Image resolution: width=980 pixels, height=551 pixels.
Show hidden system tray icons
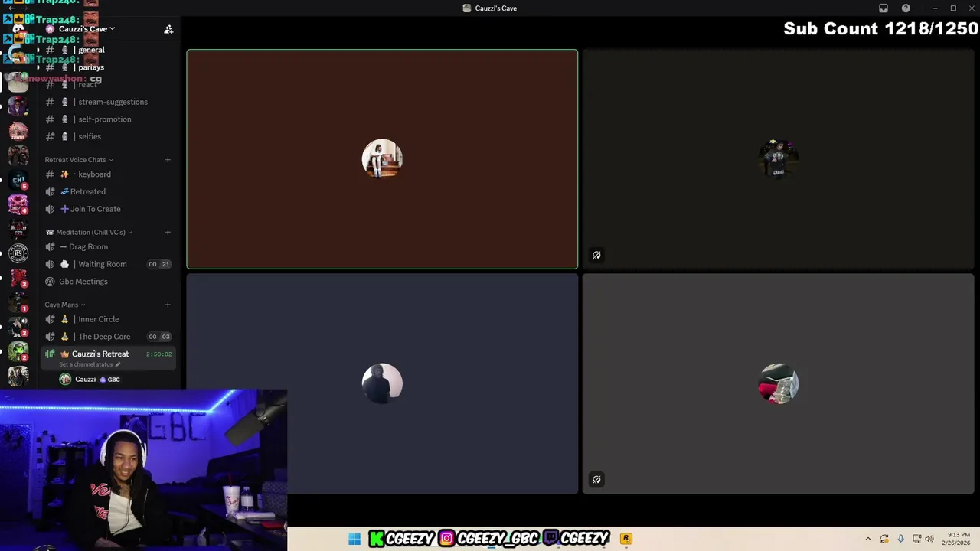point(867,539)
